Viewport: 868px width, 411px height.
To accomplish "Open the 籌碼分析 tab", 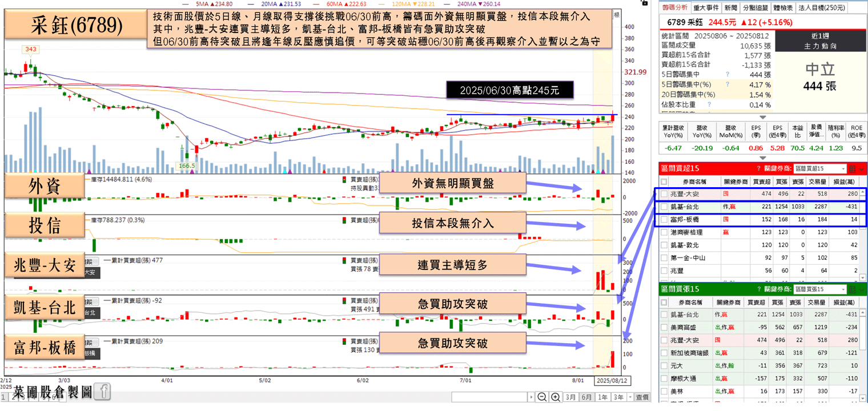I will pyautogui.click(x=674, y=8).
